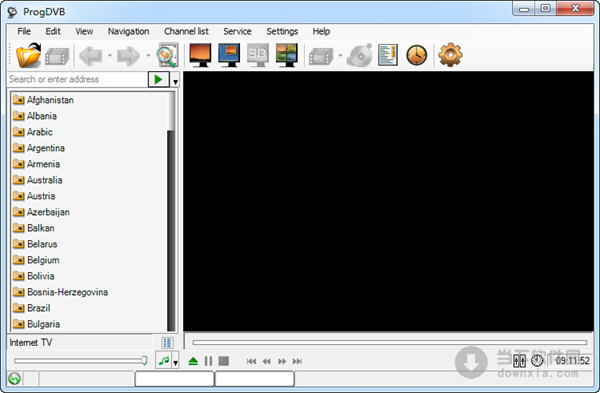Toggle the 3D monitor mode
600x393 pixels.
[258, 55]
